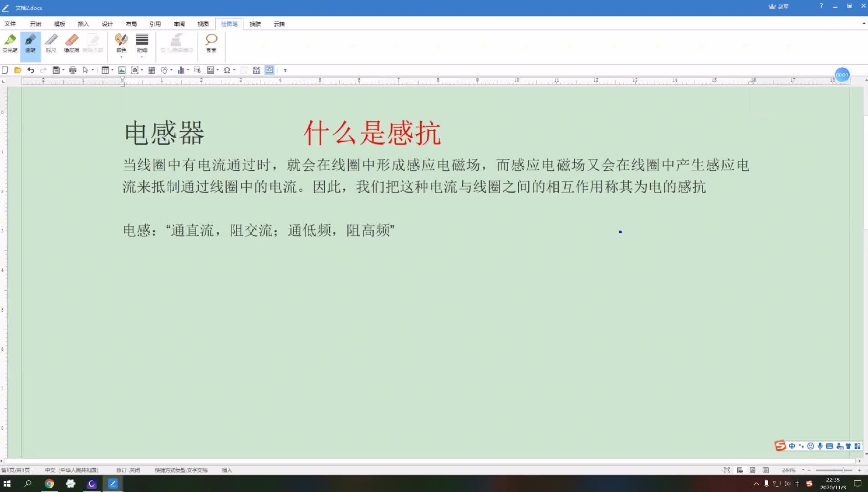Switch to the 视图 tab
This screenshot has height=492, width=868.
(203, 24)
